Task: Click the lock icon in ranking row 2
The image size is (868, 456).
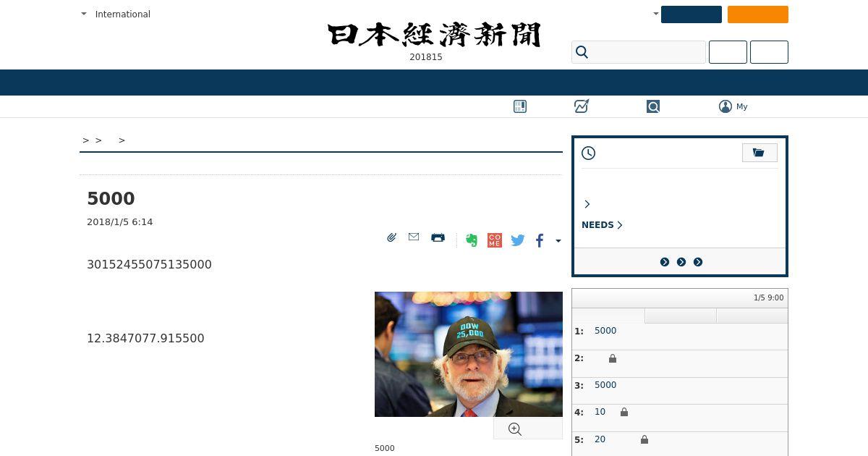Action: (x=613, y=358)
